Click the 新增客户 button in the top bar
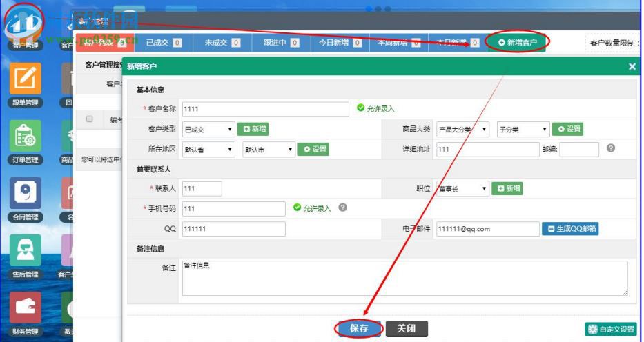 pos(517,42)
